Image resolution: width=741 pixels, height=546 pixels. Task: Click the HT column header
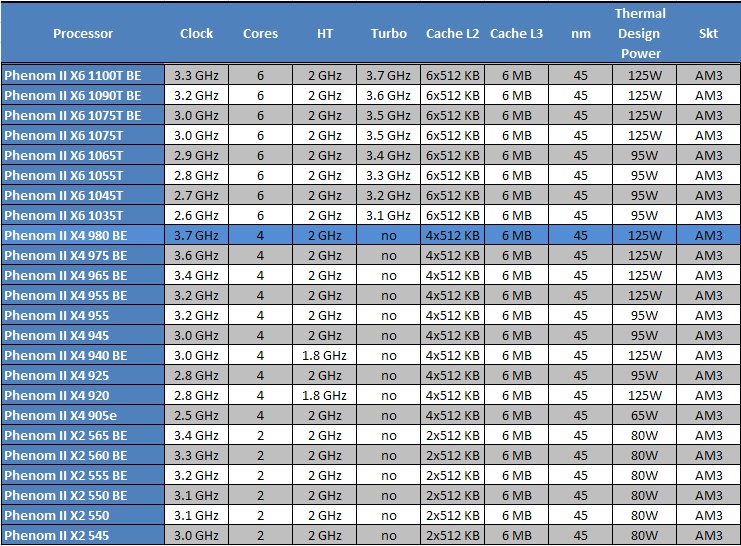click(x=324, y=33)
